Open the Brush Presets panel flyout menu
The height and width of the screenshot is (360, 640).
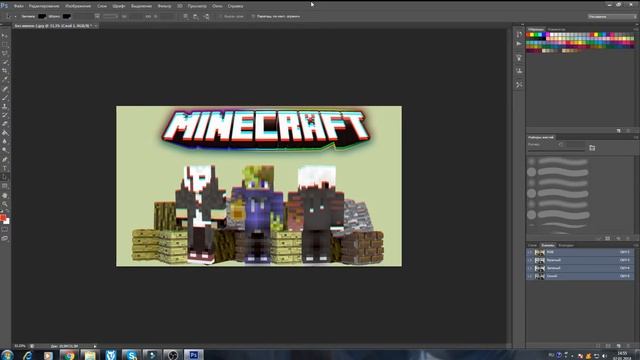pyautogui.click(x=636, y=138)
